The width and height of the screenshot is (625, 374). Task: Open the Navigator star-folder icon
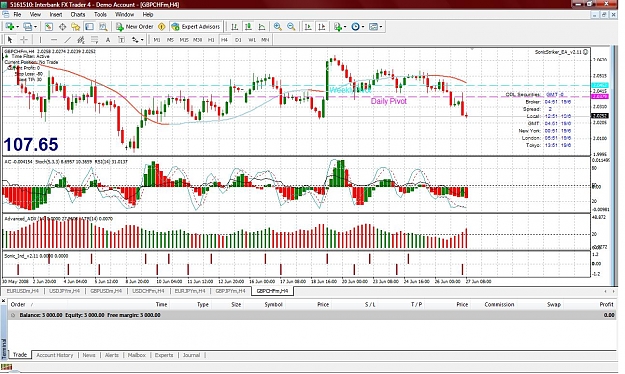click(x=76, y=27)
